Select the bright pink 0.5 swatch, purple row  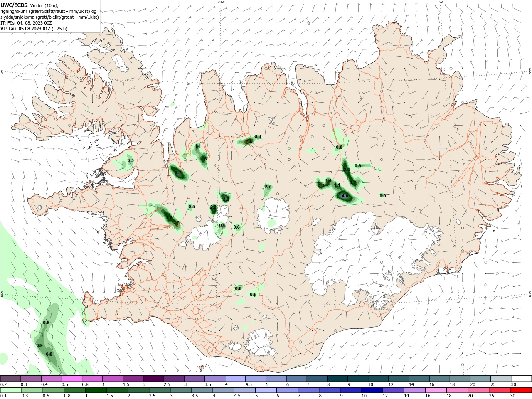point(71,379)
